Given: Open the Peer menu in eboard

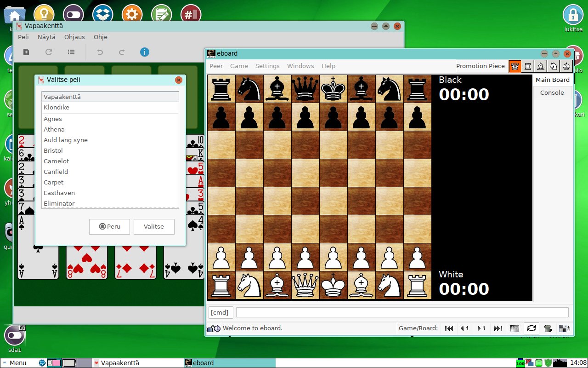Looking at the screenshot, I should 216,66.
